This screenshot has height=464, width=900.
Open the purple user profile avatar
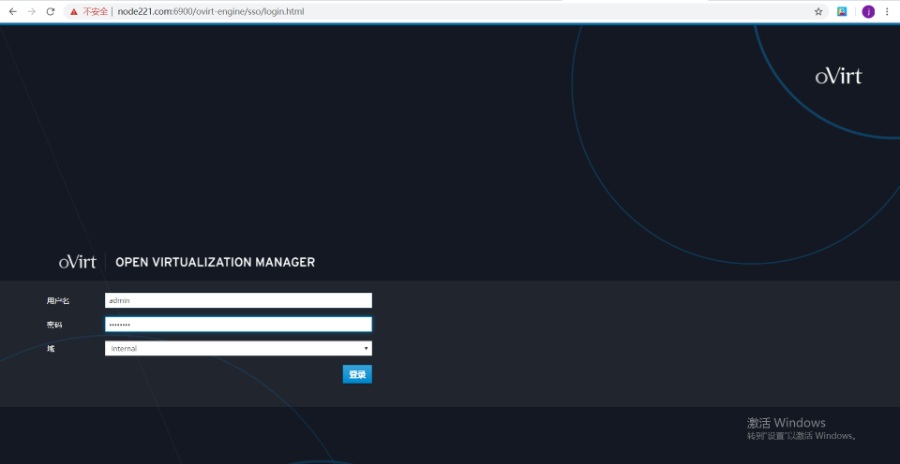(868, 11)
